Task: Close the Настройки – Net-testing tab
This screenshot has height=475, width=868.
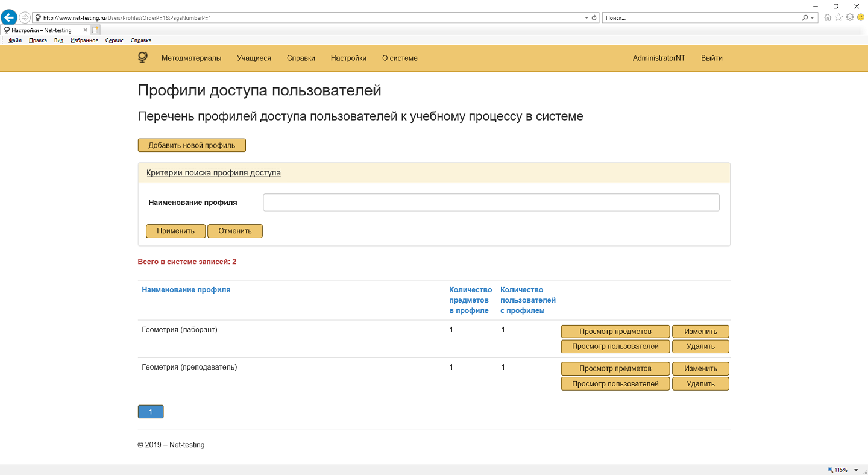Action: pyautogui.click(x=86, y=30)
